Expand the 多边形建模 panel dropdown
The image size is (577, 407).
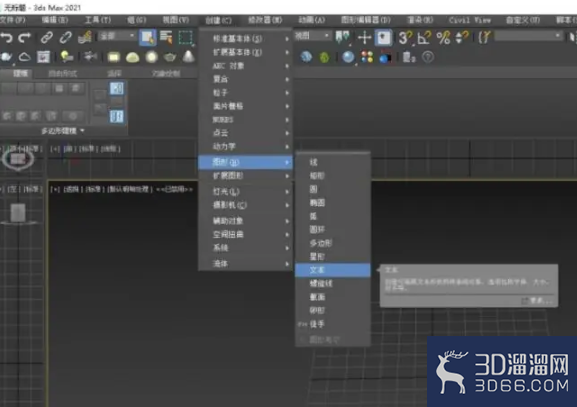(63, 131)
